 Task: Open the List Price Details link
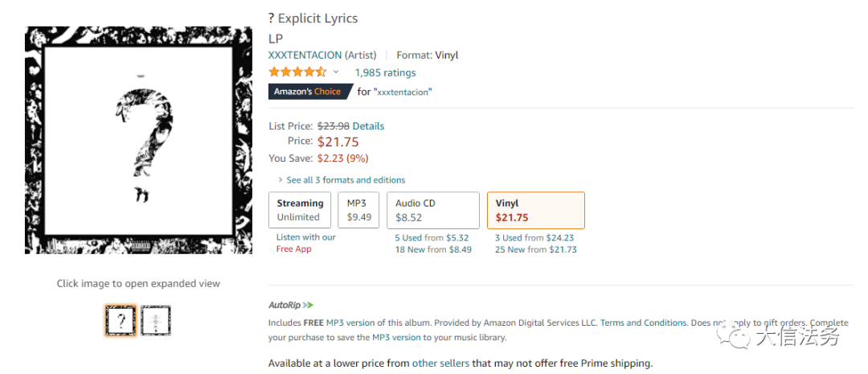click(368, 126)
